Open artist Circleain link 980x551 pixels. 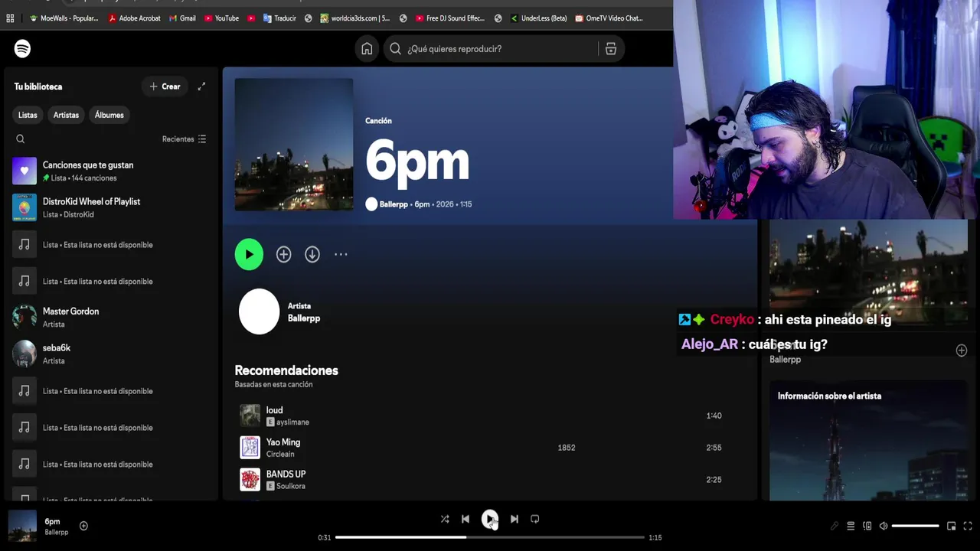coord(280,455)
